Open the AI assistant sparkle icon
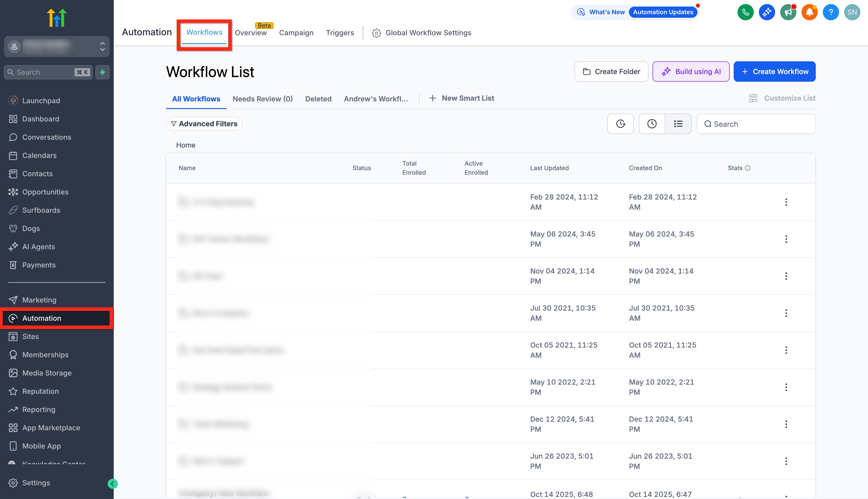This screenshot has height=499, width=868. pyautogui.click(x=766, y=12)
